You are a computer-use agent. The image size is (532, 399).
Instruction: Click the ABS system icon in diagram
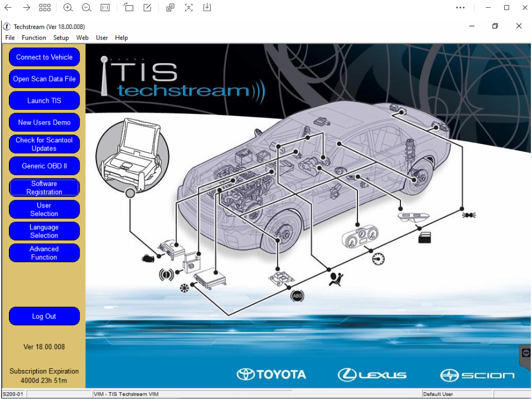(297, 296)
